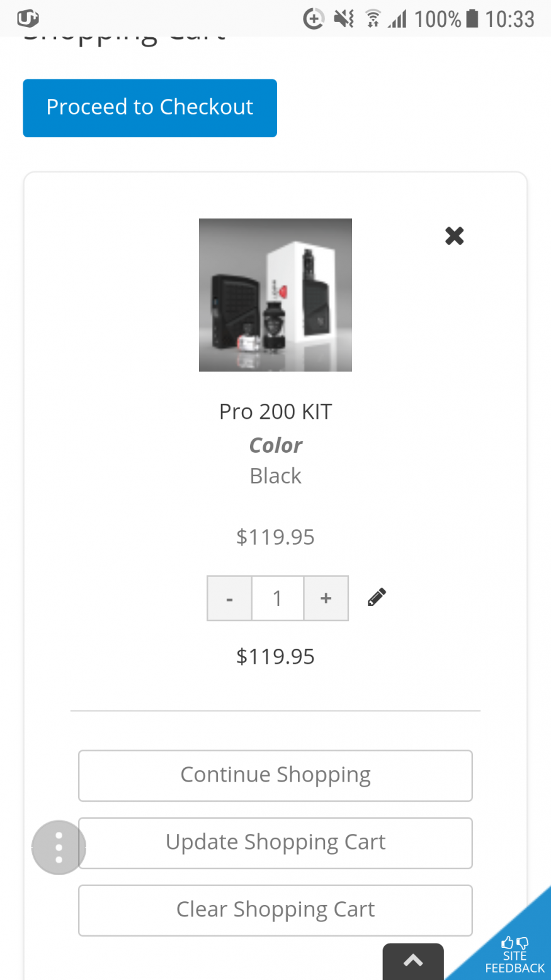Screen dimensions: 551x980
Task: Tap the Wi-Fi signal icon
Action: pyautogui.click(x=373, y=19)
